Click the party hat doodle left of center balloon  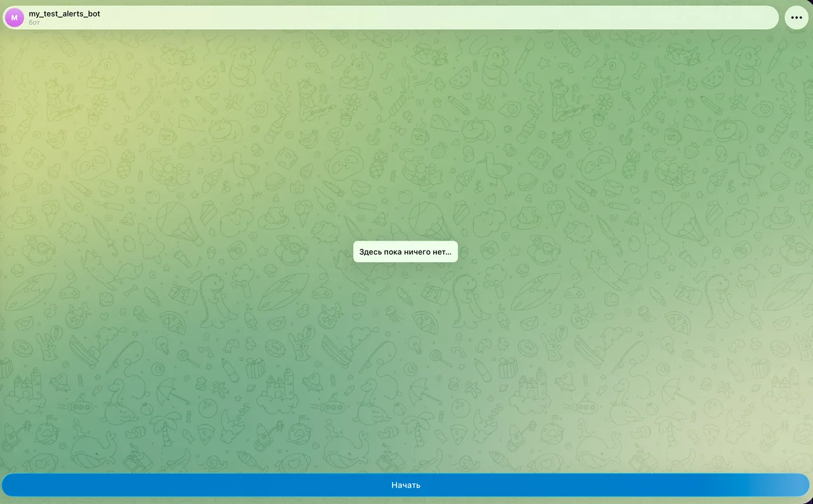click(x=381, y=218)
